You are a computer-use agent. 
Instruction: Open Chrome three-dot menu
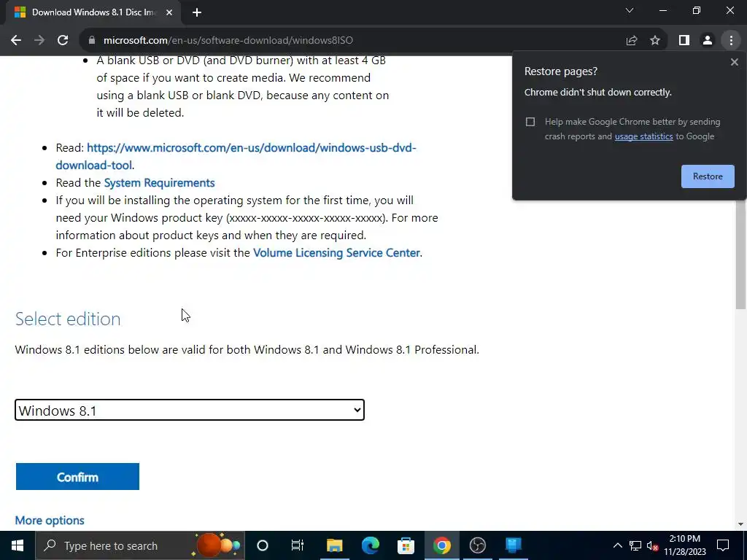[731, 41]
